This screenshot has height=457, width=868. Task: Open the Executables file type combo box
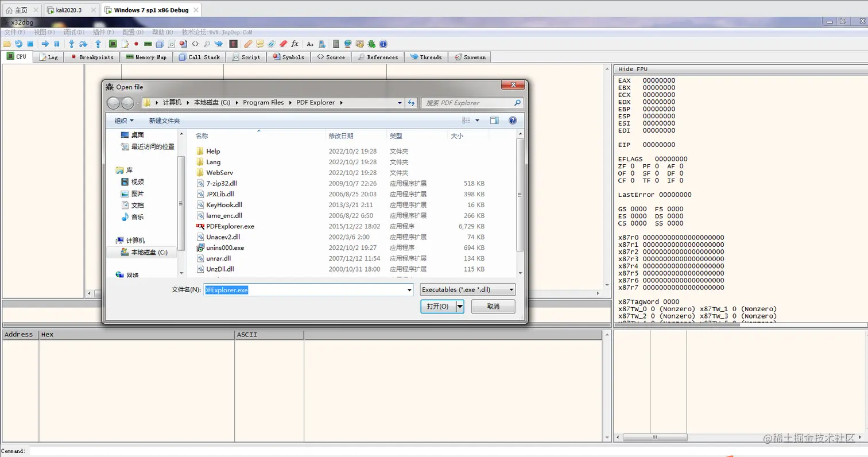pyautogui.click(x=468, y=290)
